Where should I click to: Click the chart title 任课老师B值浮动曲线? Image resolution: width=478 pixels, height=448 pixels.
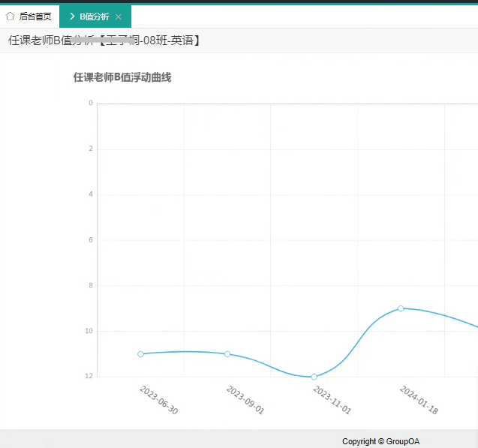(x=122, y=77)
